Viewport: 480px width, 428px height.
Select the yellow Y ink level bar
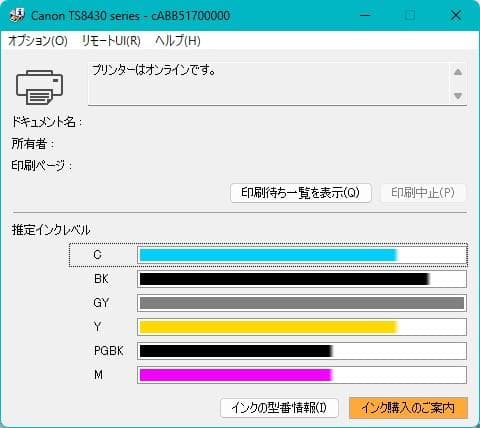pyautogui.click(x=302, y=327)
